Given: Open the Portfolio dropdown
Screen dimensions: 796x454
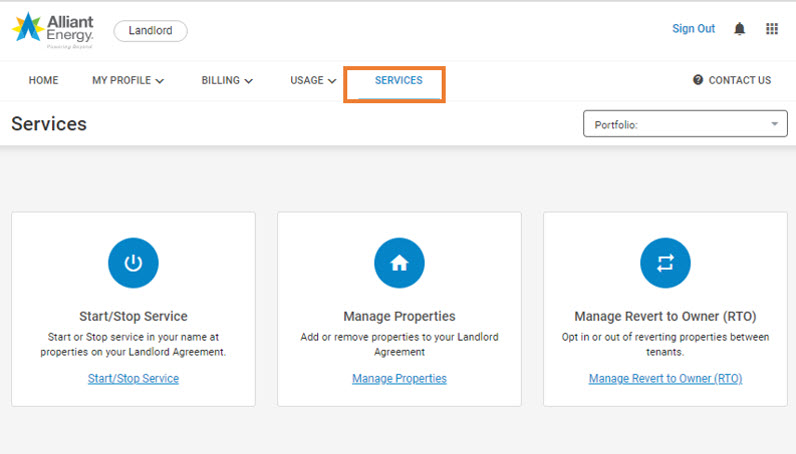Looking at the screenshot, I should pyautogui.click(x=685, y=124).
